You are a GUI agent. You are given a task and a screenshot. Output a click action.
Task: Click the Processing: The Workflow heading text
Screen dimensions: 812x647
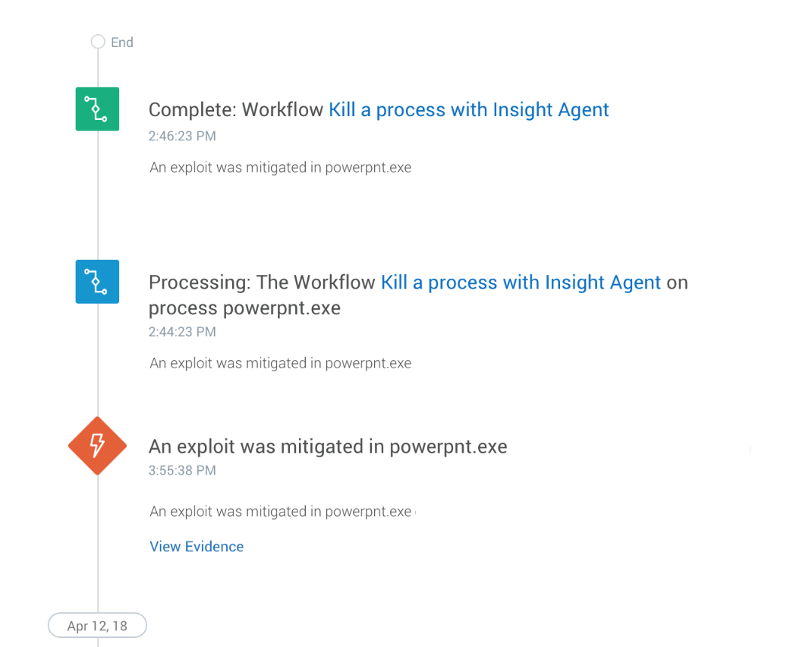coord(262,282)
